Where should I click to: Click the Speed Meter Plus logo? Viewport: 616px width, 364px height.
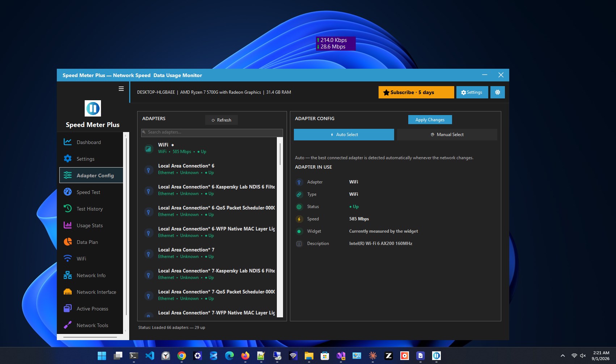pyautogui.click(x=93, y=108)
